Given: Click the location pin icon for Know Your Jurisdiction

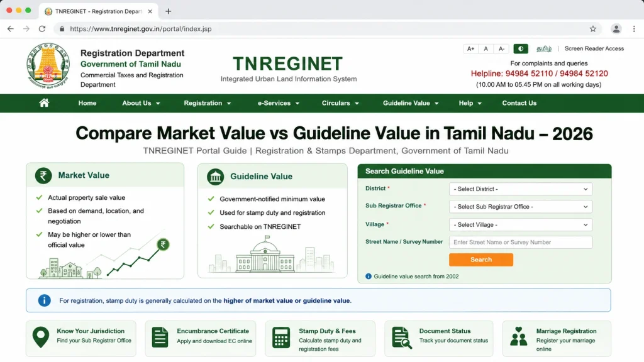Looking at the screenshot, I should (41, 337).
